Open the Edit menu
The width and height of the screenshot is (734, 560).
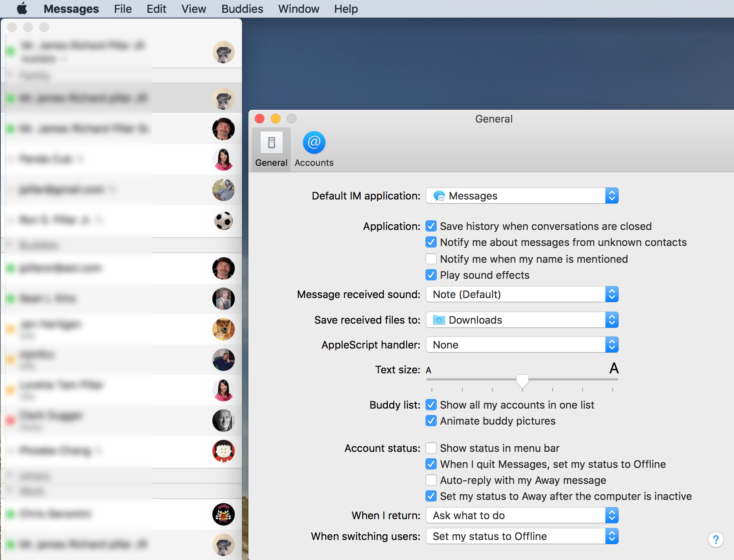click(156, 9)
